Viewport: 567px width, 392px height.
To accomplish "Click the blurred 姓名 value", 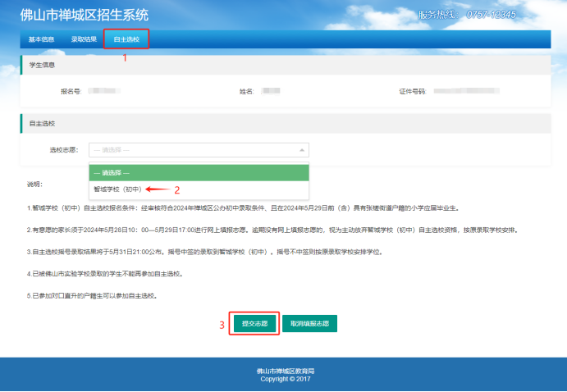I will [266, 91].
